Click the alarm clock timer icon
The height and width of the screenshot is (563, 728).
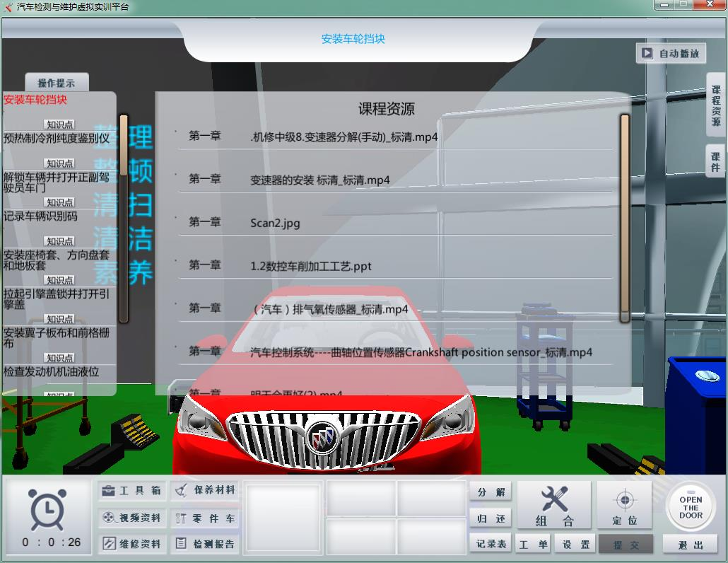(51, 510)
